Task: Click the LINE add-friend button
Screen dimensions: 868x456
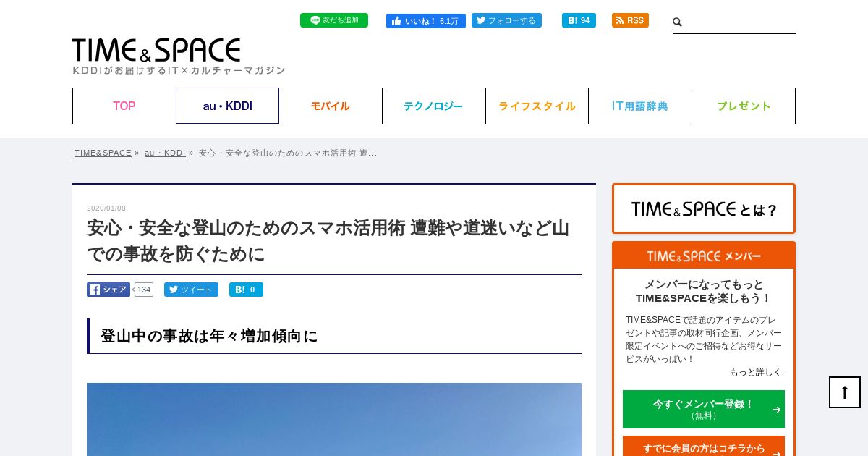Action: pos(334,20)
